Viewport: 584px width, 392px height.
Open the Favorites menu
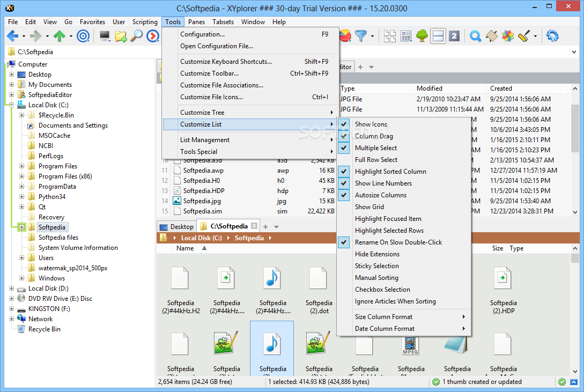92,22
